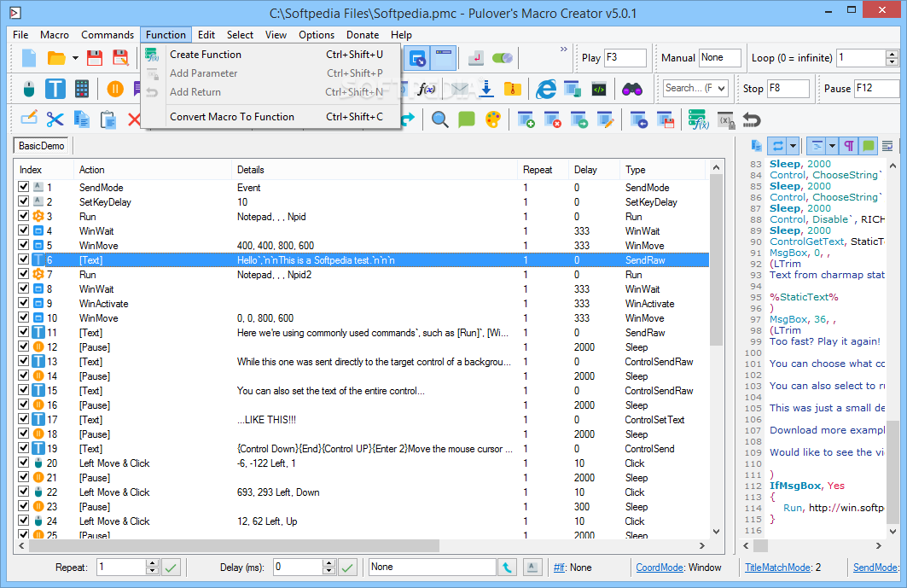Expand toolbar overflow chevron (>>)
Screen dimensions: 907x588
point(563,49)
